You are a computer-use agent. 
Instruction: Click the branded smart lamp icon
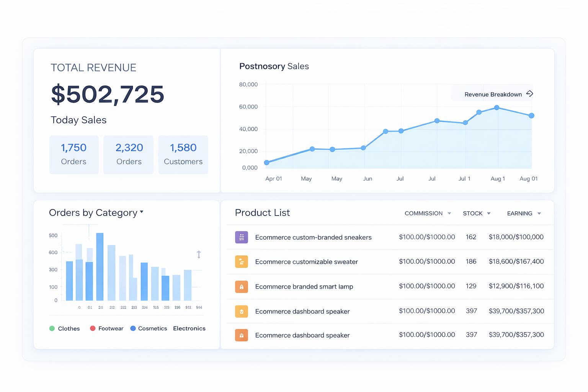click(x=241, y=286)
